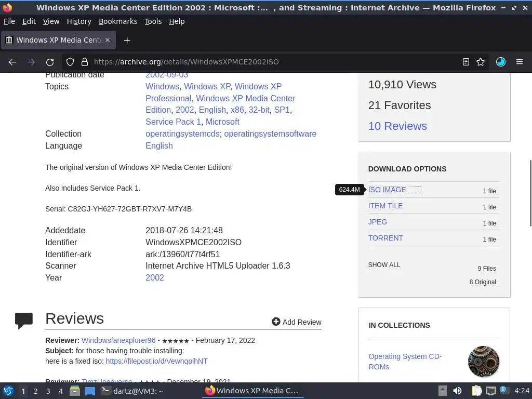This screenshot has height=399, width=532.
Task: View site security lock information
Action: [x=85, y=62]
